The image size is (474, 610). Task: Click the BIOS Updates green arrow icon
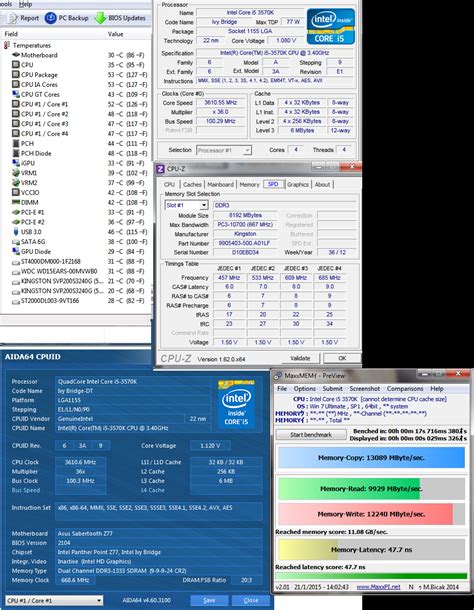pos(100,18)
